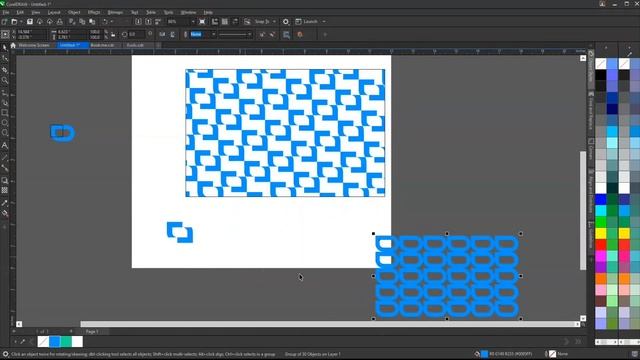This screenshot has width=640, height=360.
Task: Click the outline None indicator in status bar
Action: [x=552, y=354]
